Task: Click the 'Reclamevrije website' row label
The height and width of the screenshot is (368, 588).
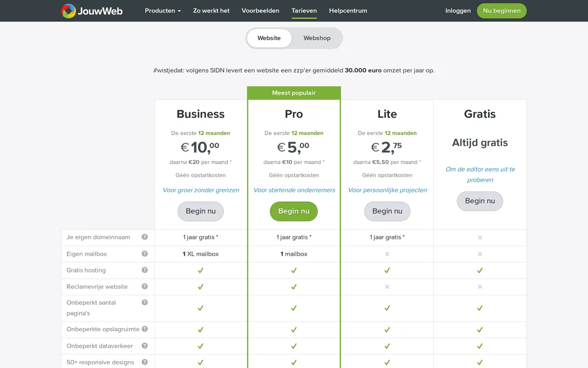Action: pyautogui.click(x=97, y=287)
